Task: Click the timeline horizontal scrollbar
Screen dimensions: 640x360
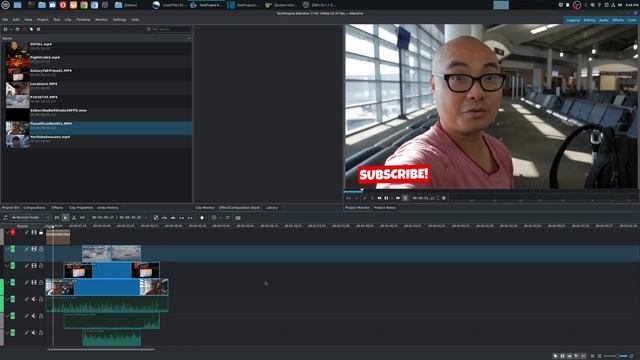Action: coord(101,349)
